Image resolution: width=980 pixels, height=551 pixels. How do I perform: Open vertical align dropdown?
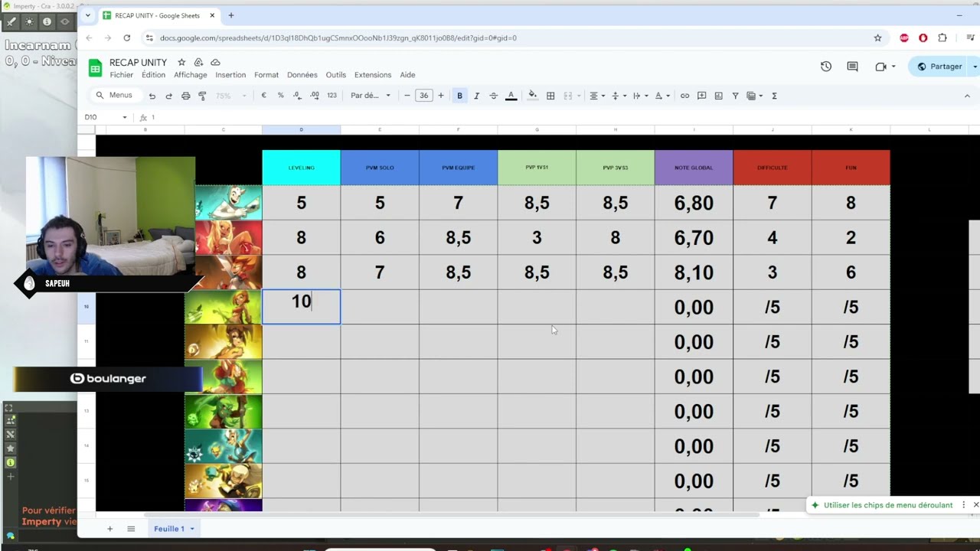pyautogui.click(x=619, y=96)
